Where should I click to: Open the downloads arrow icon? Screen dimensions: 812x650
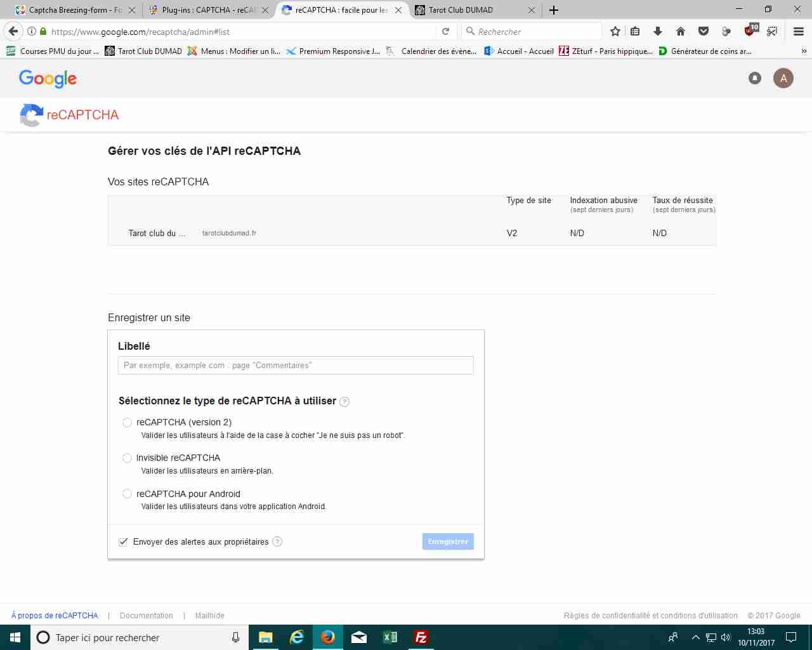658,31
